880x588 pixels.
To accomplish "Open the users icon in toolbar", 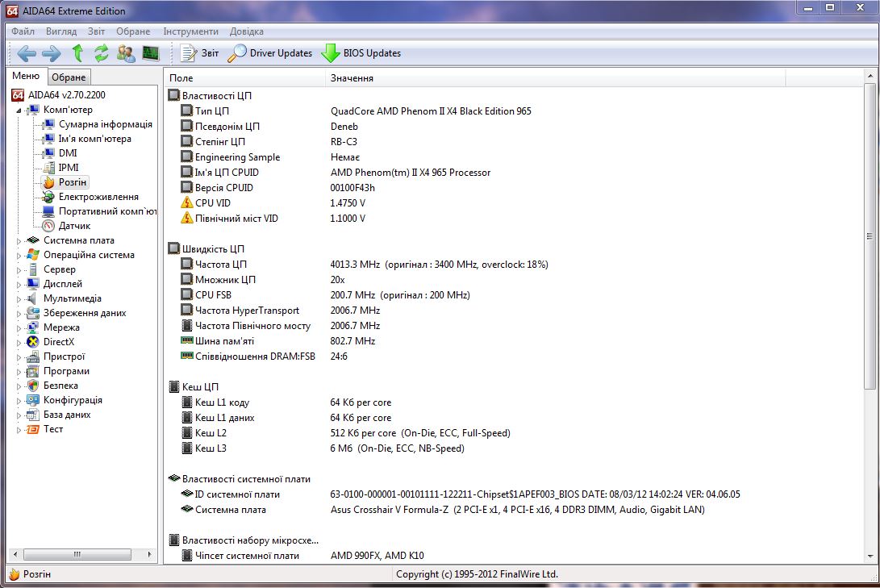I will click(126, 53).
